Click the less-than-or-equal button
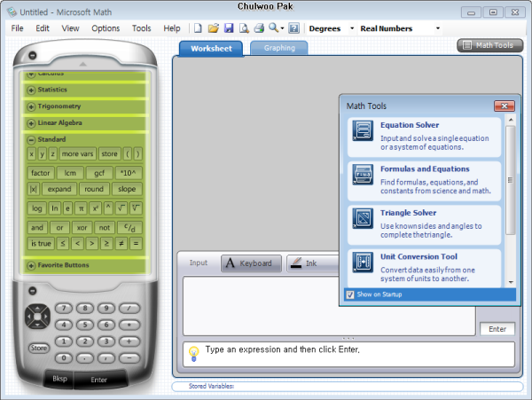This screenshot has height=400, width=532. click(62, 243)
